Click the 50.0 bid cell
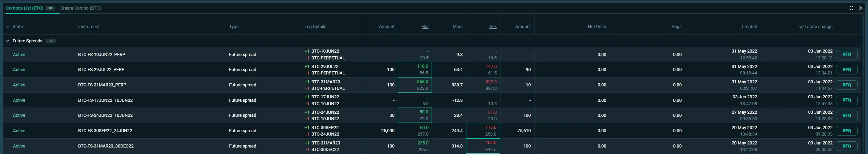The width and height of the screenshot is (868, 154). (415, 115)
